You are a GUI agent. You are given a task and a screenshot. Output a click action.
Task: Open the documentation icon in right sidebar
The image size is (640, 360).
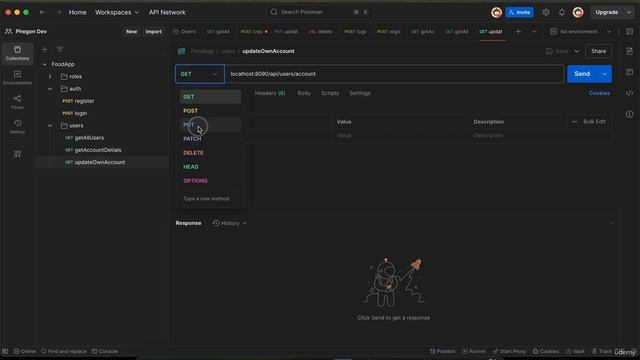(x=629, y=51)
